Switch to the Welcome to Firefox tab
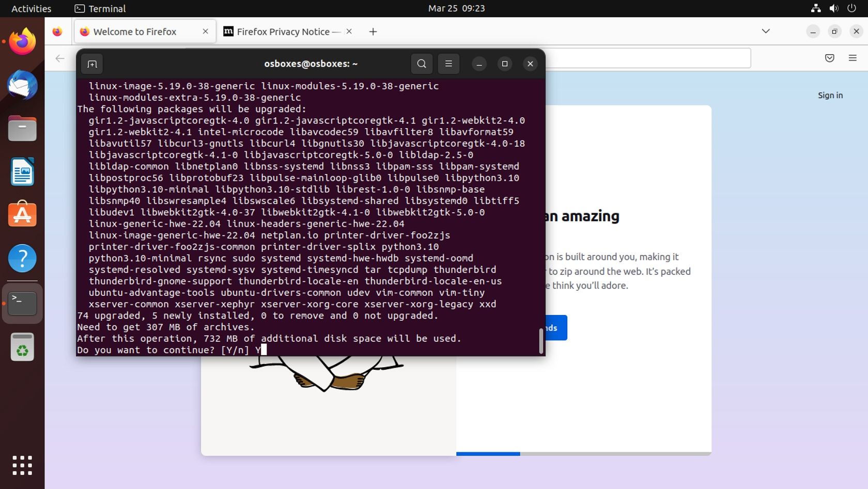The width and height of the screenshot is (868, 489). (x=145, y=32)
